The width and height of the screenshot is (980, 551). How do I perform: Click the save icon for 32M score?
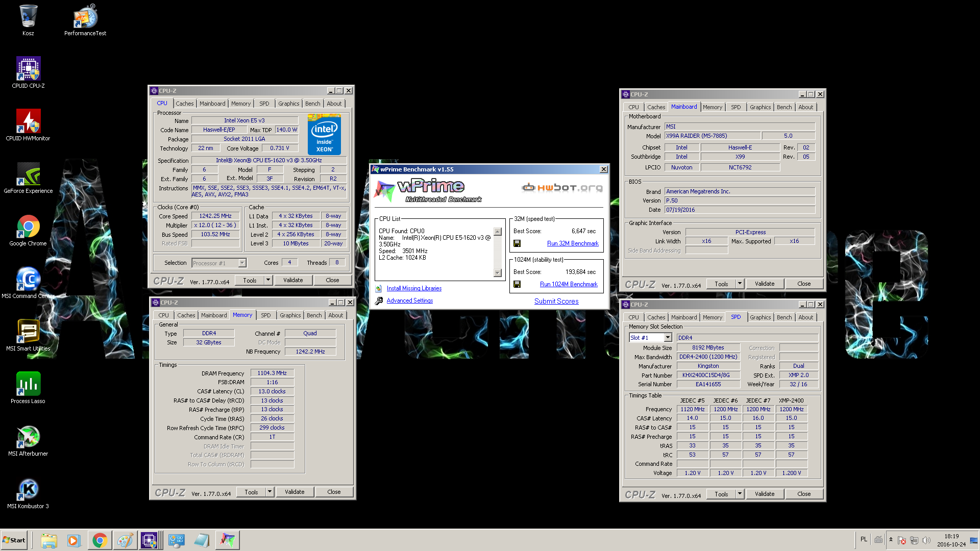pos(517,243)
